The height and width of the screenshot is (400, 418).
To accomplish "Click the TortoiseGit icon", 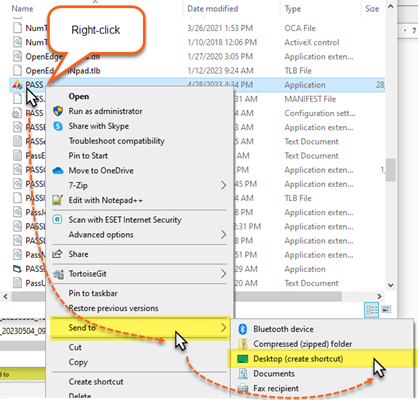I will 58,274.
